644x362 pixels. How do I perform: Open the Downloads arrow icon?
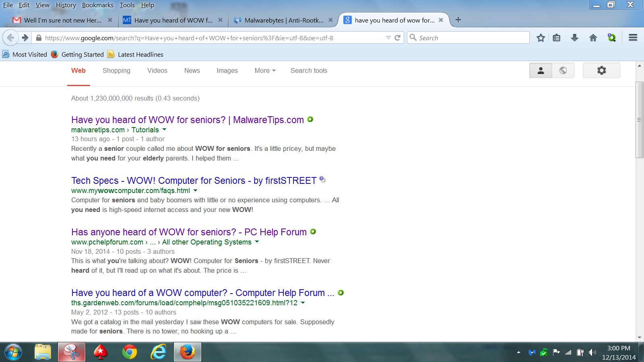pos(575,38)
